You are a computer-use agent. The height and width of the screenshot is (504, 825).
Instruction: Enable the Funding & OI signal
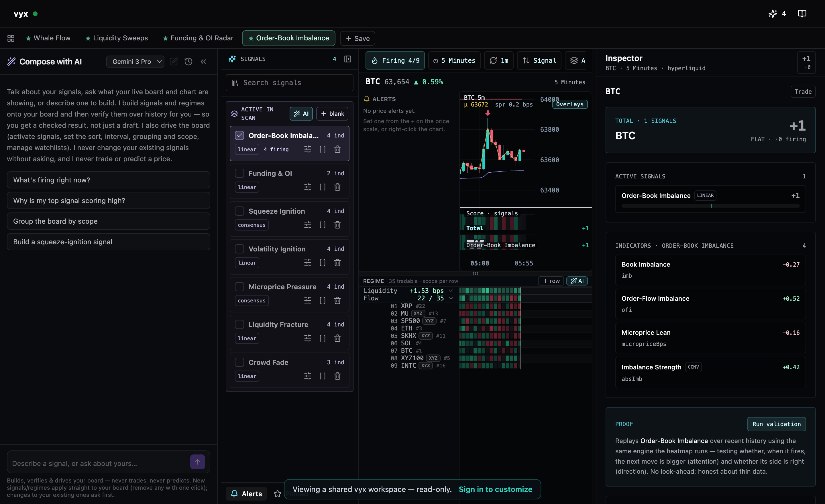239,173
